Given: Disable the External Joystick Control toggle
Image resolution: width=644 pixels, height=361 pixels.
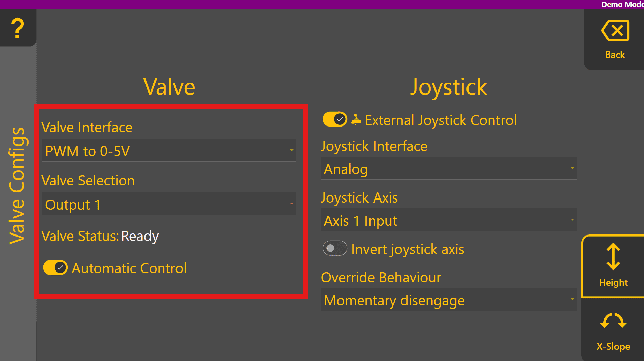Looking at the screenshot, I should coord(335,119).
